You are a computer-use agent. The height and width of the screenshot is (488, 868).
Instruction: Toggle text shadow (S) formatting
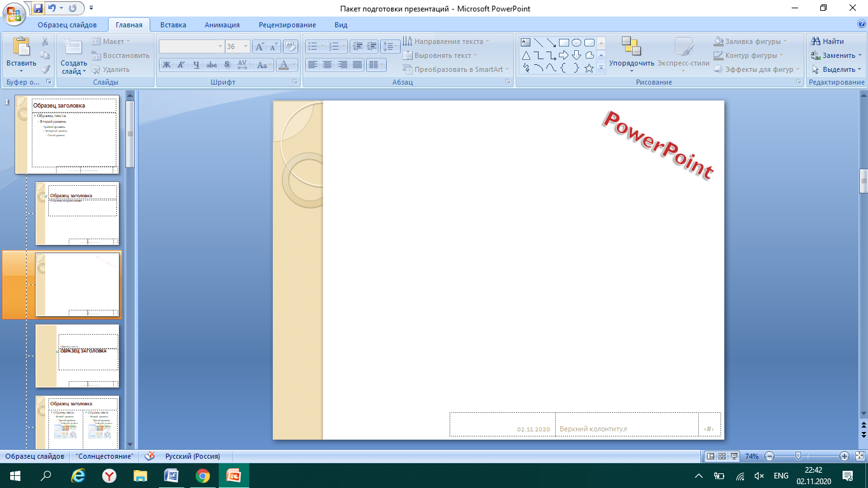(227, 65)
